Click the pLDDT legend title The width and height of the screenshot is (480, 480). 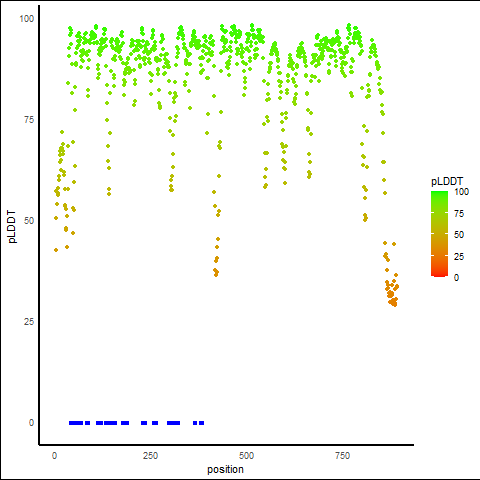point(447,181)
